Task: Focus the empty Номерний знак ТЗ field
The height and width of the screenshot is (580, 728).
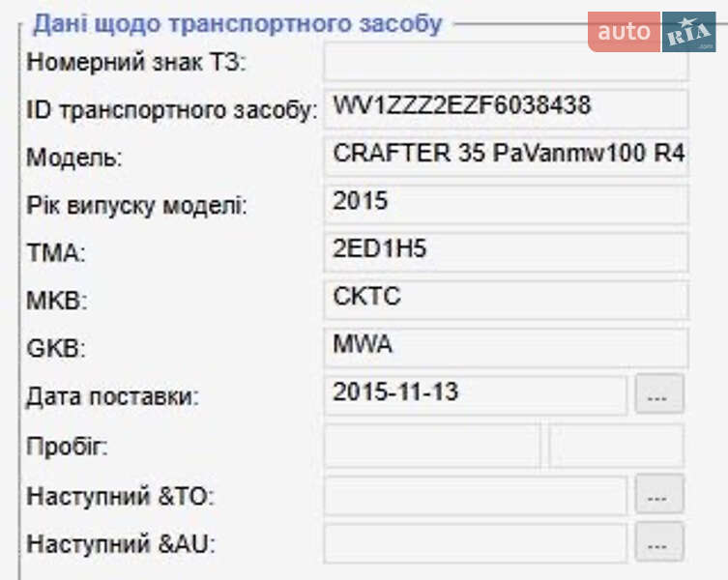Action: [x=505, y=63]
